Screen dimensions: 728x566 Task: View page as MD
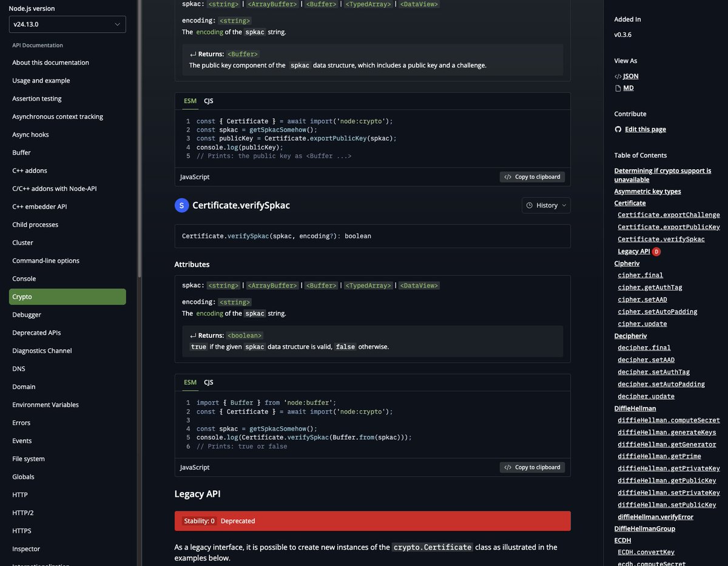coord(629,88)
